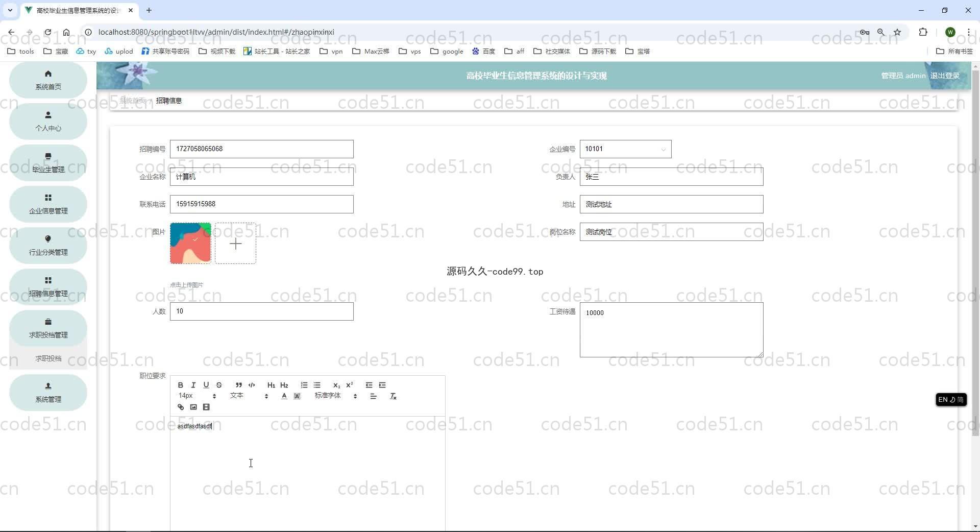The image size is (980, 532).
Task: Open the 百度 bookmark
Action: point(483,51)
